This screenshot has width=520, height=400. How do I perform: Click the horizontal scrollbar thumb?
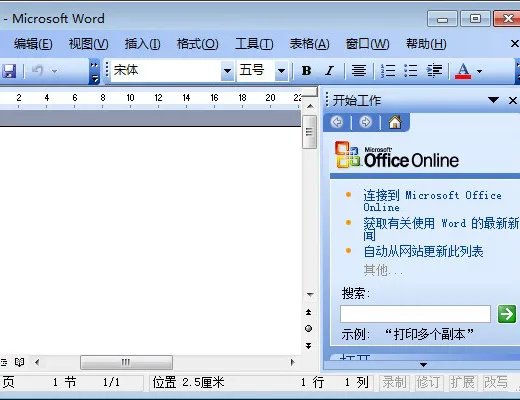click(126, 362)
